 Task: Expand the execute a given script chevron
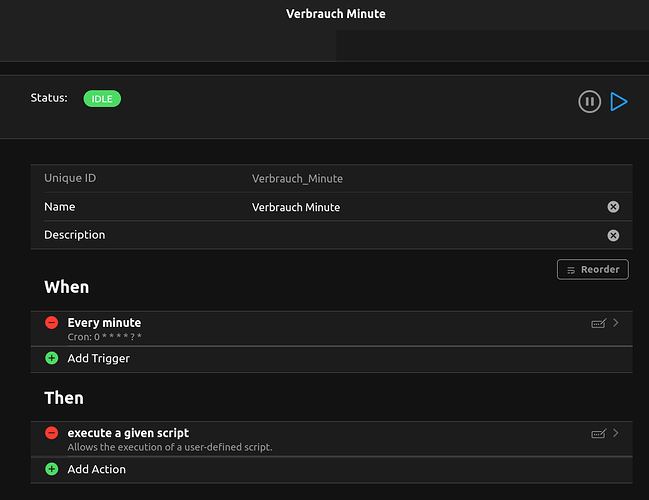coord(616,433)
